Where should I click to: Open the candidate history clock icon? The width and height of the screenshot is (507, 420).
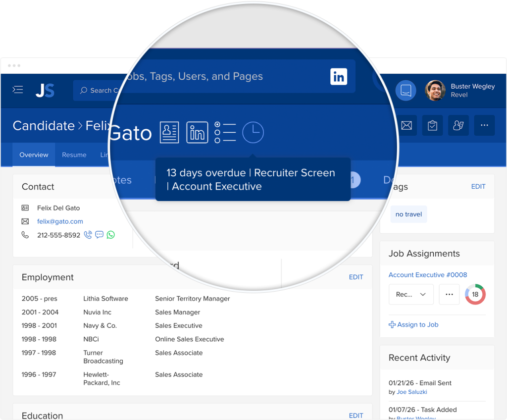pyautogui.click(x=253, y=132)
